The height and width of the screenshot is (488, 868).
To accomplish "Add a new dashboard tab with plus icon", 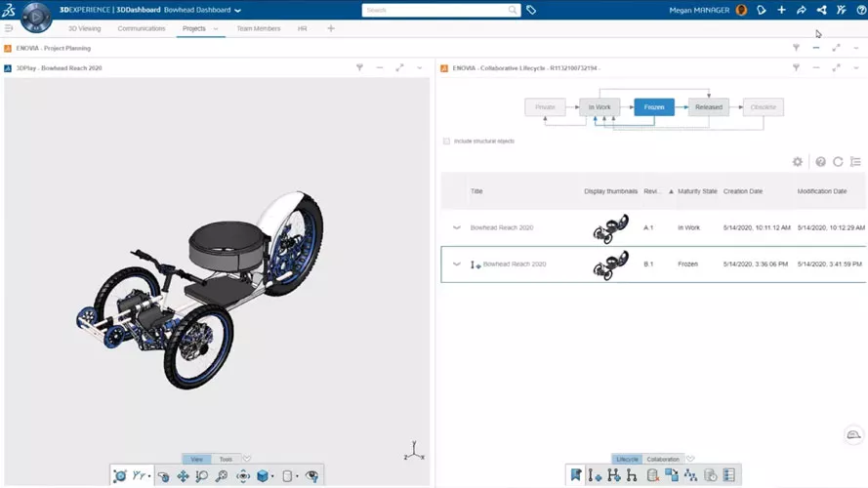I will point(331,28).
